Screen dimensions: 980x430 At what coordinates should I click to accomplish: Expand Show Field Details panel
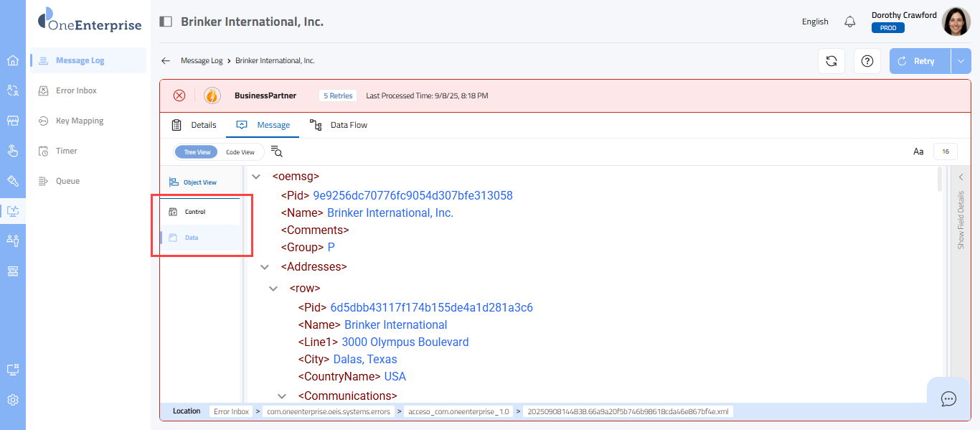[x=961, y=177]
